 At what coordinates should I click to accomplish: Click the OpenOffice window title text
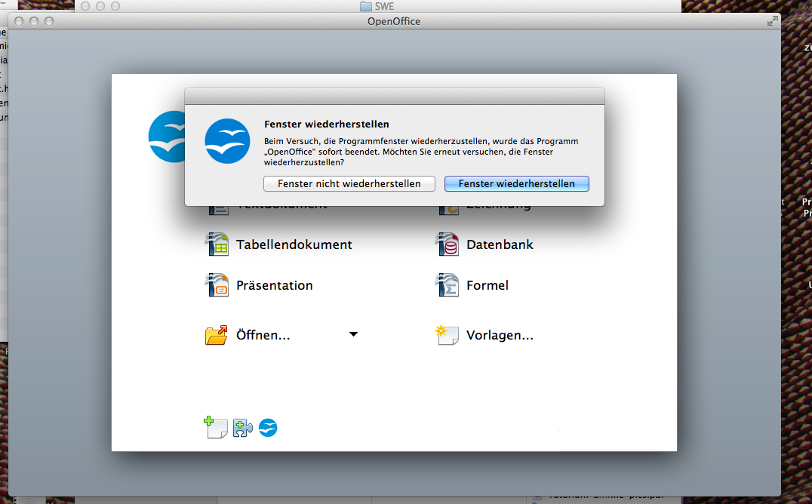(x=393, y=21)
